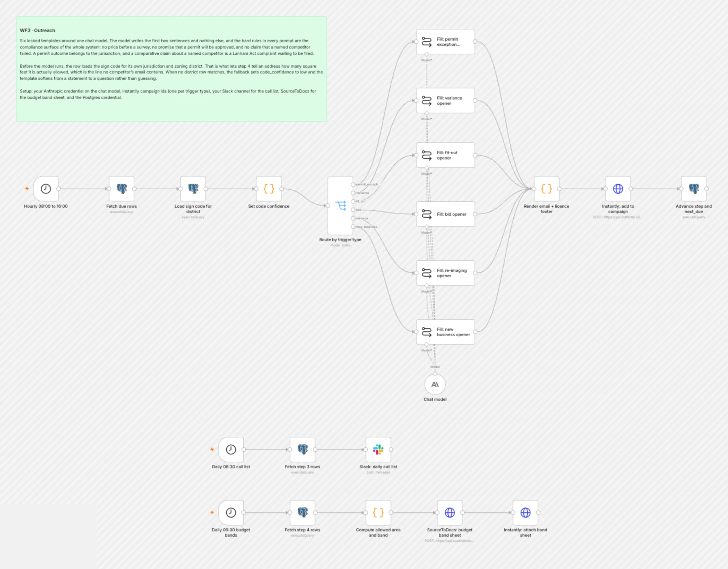The height and width of the screenshot is (569, 728).
Task: Open the Compute allowed area and band node
Action: pos(378,512)
